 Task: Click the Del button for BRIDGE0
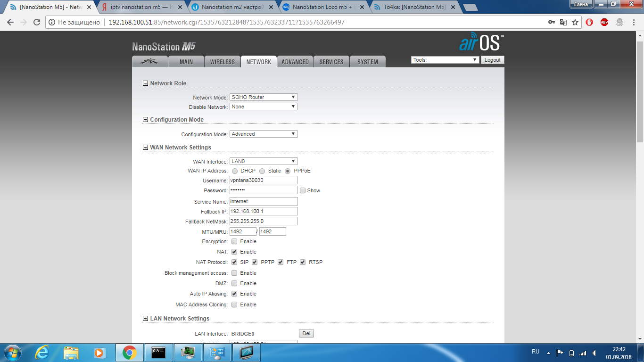click(x=306, y=333)
